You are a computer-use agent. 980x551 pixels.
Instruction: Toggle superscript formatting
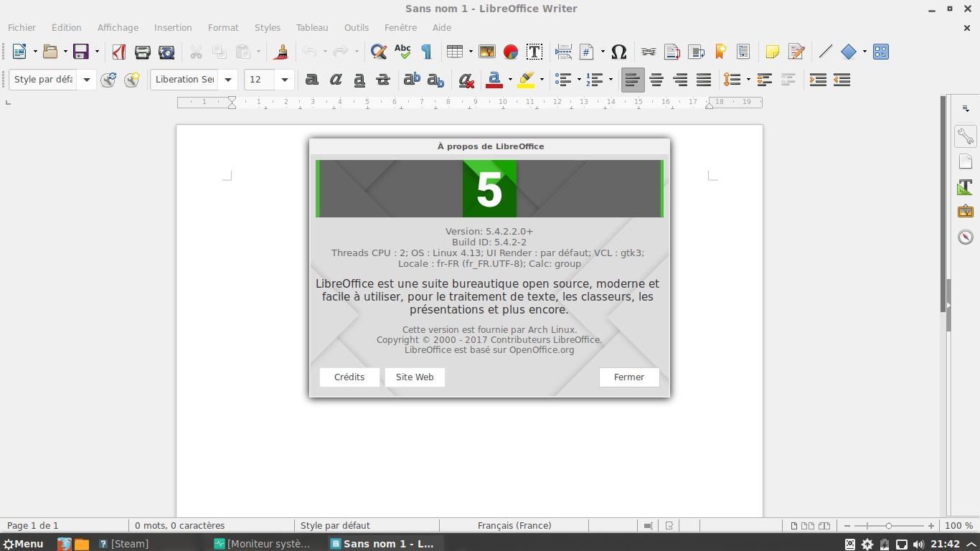412,80
